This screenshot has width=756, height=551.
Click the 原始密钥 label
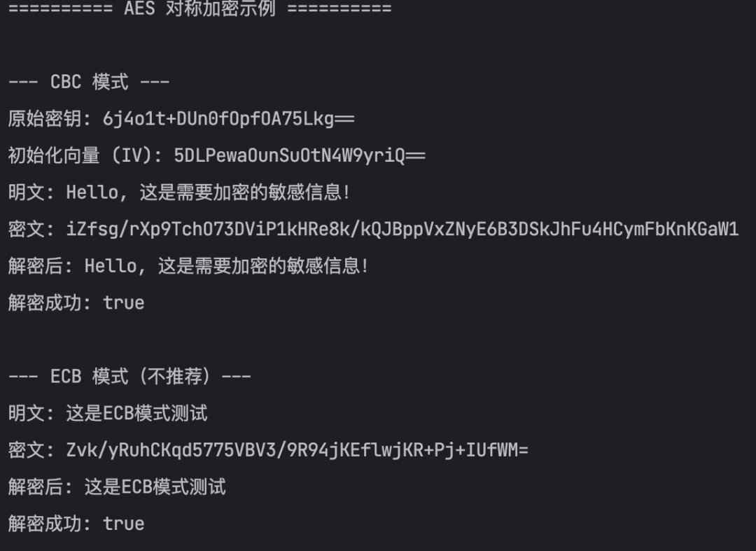click(45, 119)
